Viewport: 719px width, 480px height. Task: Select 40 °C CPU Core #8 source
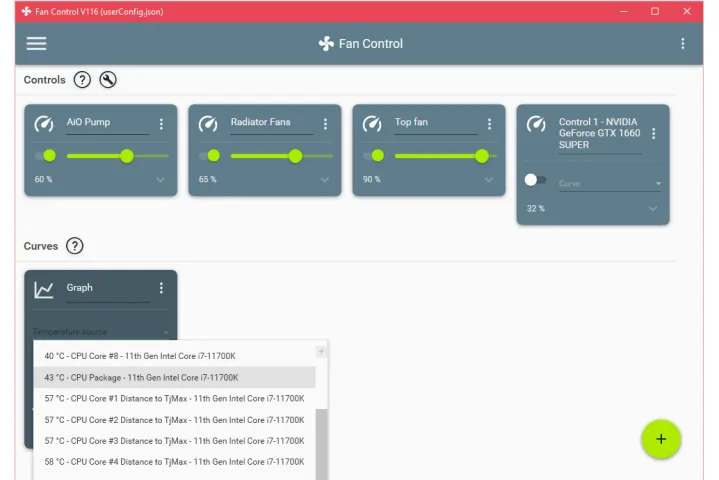click(x=174, y=356)
